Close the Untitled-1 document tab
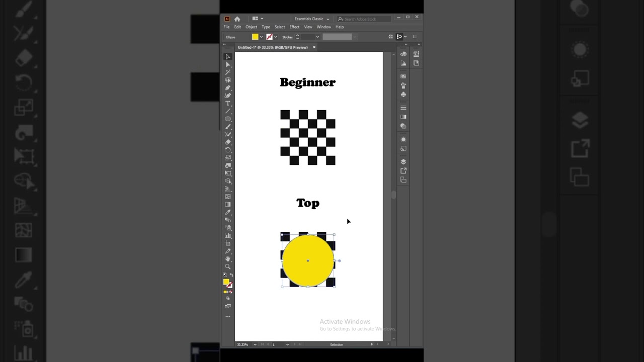Screen dimensions: 644x362 (x=314, y=47)
